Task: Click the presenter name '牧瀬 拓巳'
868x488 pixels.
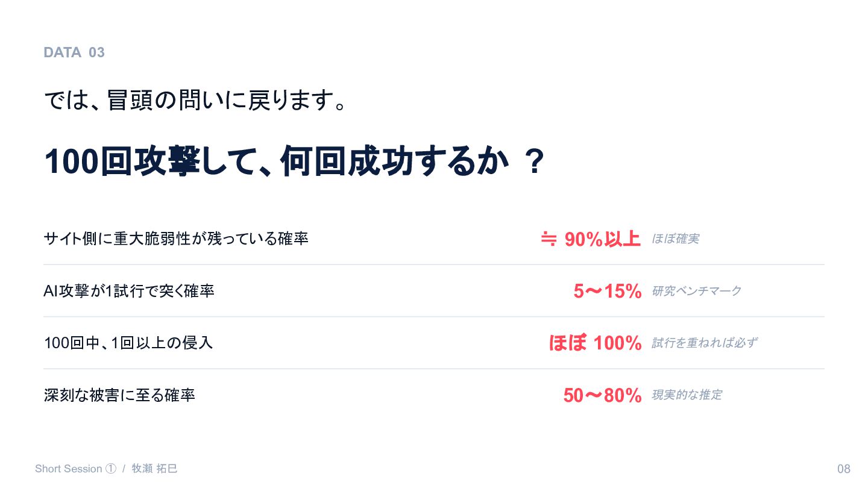Action: click(154, 469)
